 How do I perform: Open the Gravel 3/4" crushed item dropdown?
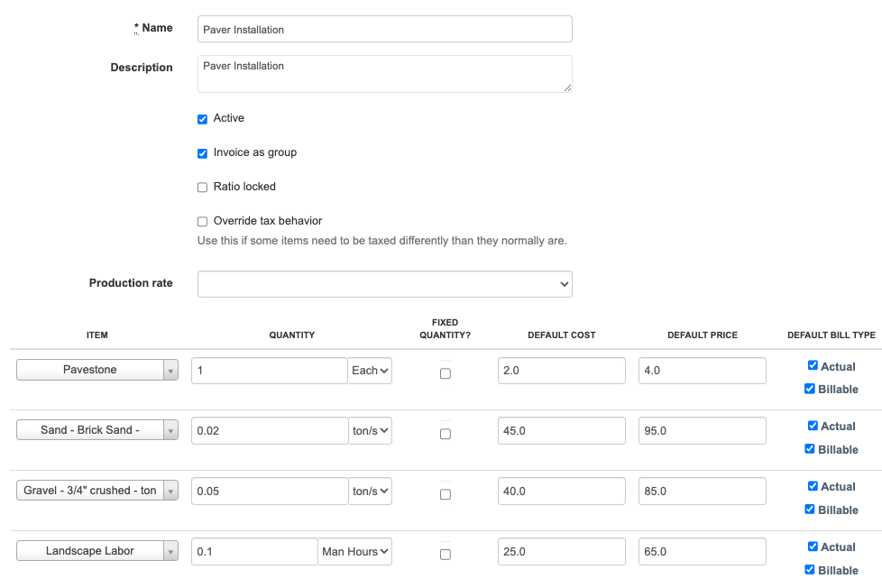click(170, 491)
